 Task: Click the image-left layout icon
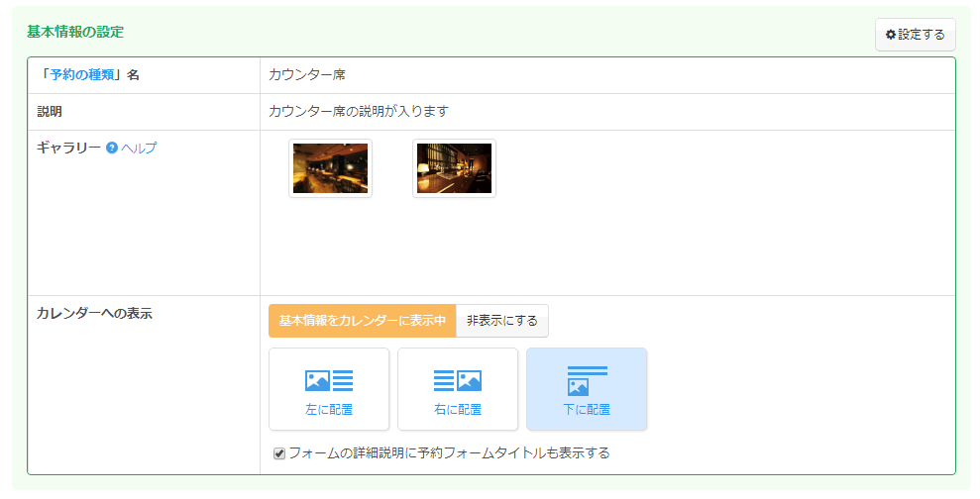329,380
